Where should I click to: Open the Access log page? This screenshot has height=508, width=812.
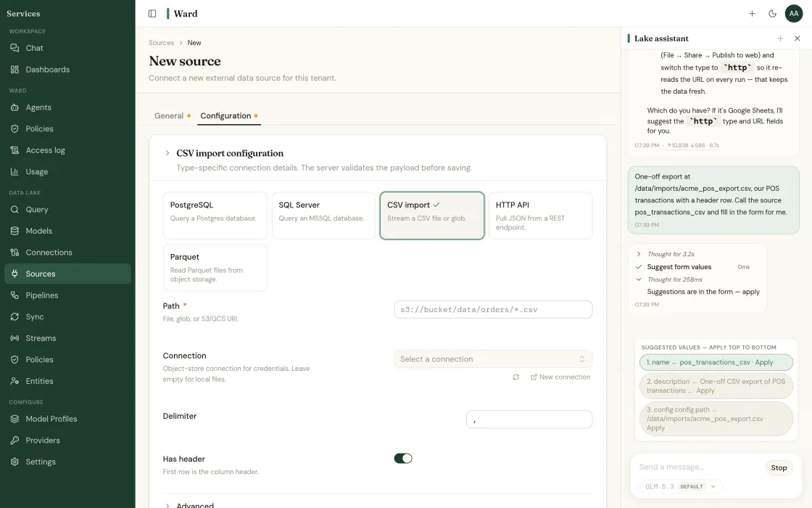coord(67,150)
